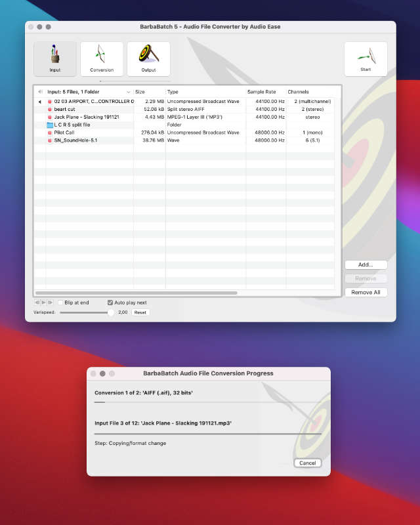Click the L C R S split file folder icon
The image size is (420, 525).
50,125
